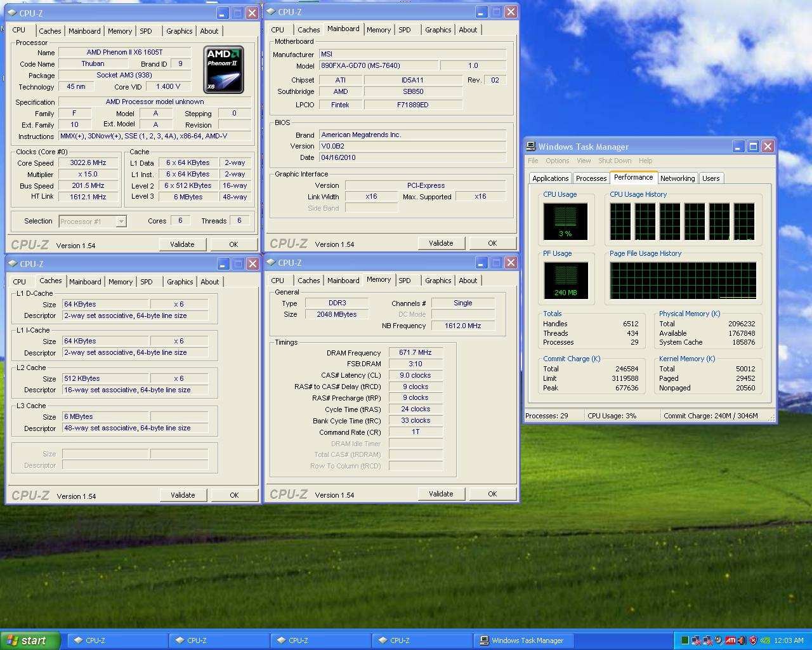This screenshot has width=812, height=650.
Task: Open the ATI tray icon
Action: (x=730, y=640)
